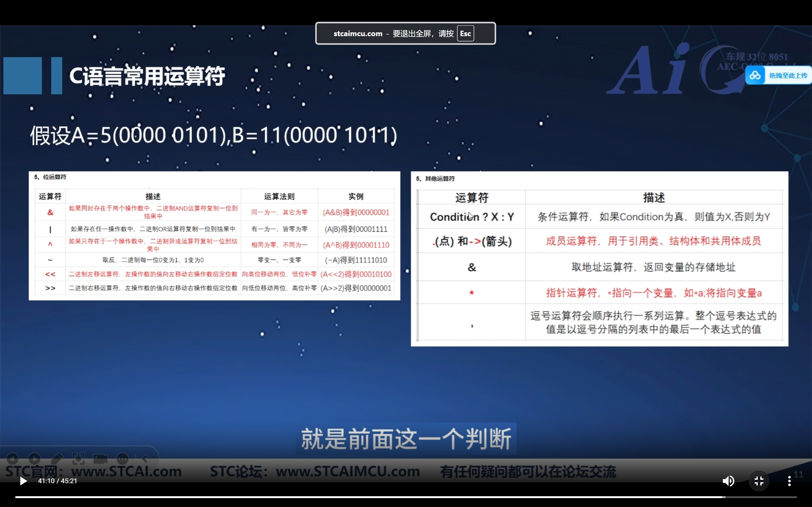The image size is (812, 507).
Task: Click rule 零变一，一变零
Action: [279, 260]
